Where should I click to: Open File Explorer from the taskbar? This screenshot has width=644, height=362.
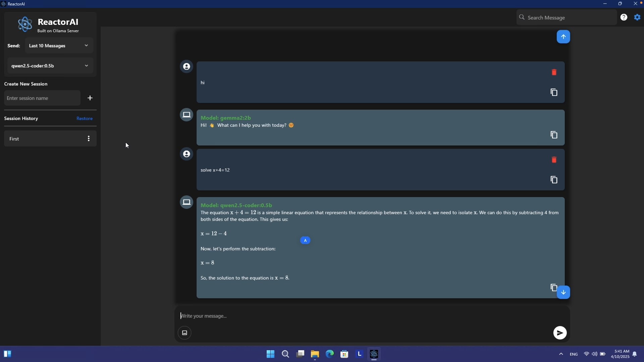[x=315, y=354]
